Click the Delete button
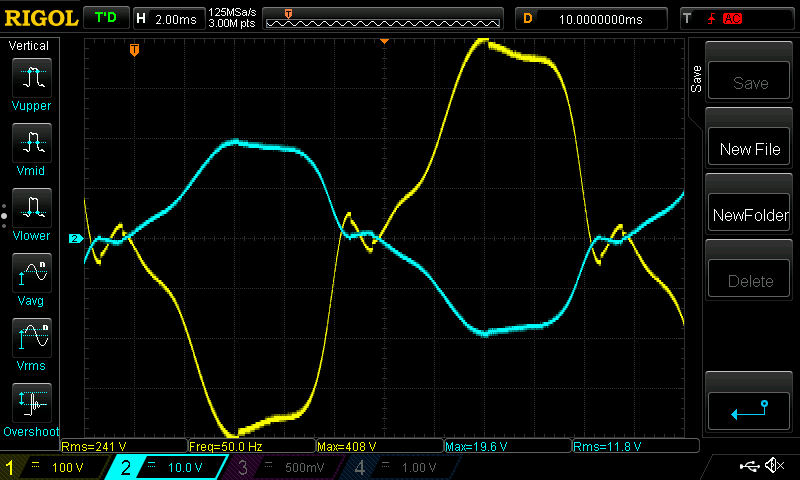This screenshot has height=480, width=800. [749, 279]
